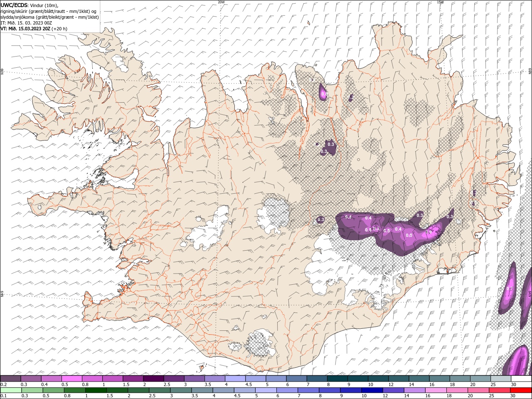532x399 pixels.
Task: Click the 'IT: Mið. 15. 03. 2023 00Z' line
Action: pos(26,23)
